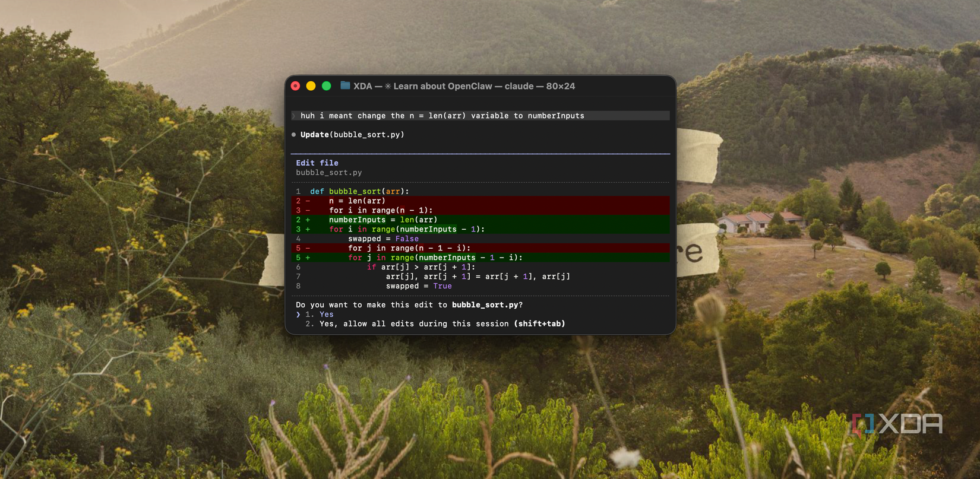Click added line 'numberInputs = len(arr)'
The width and height of the screenshot is (980, 479).
(x=480, y=220)
